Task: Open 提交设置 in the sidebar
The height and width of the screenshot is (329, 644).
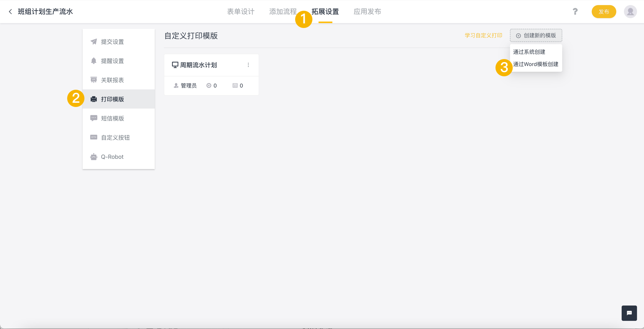Action: (119, 41)
